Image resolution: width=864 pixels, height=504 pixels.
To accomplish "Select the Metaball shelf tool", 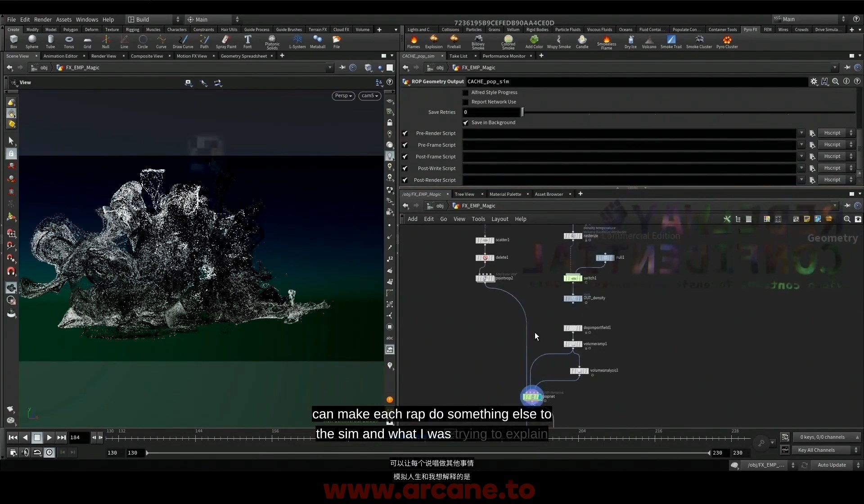I will [318, 41].
